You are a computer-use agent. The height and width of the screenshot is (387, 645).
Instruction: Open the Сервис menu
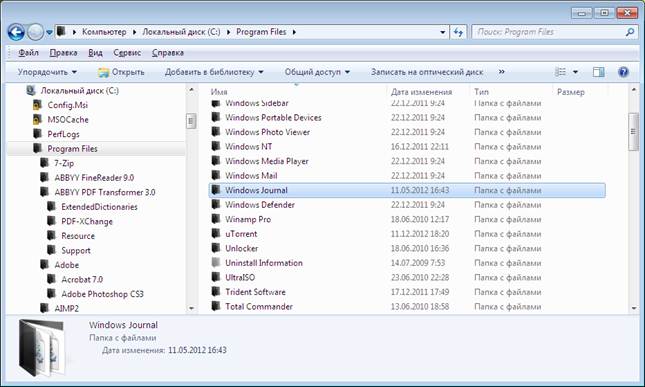[127, 53]
